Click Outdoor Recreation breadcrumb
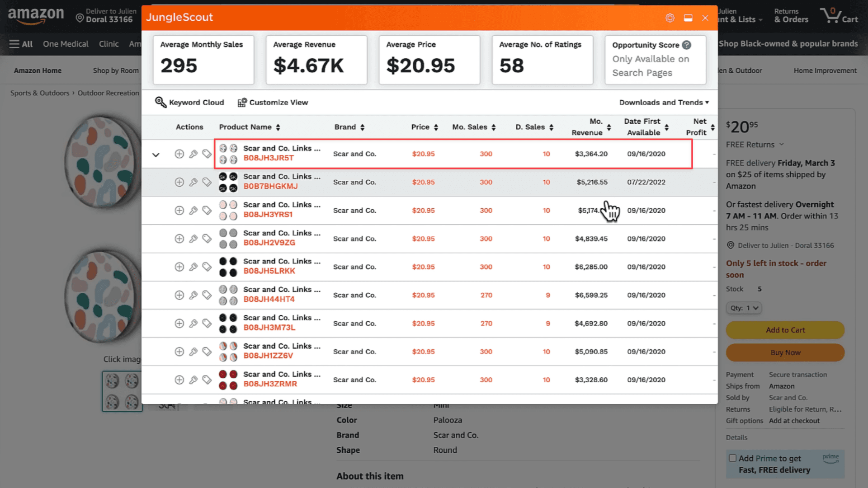The image size is (868, 488). (x=108, y=93)
